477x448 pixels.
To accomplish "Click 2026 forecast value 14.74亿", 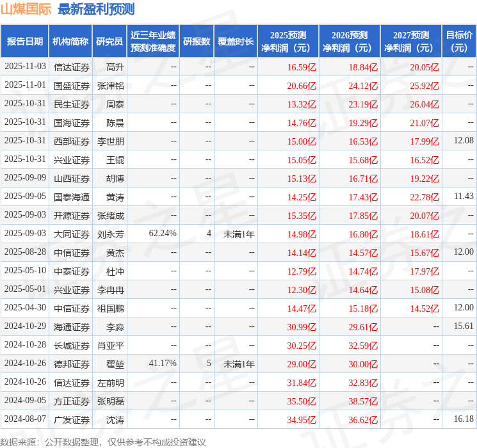I will (x=363, y=271).
